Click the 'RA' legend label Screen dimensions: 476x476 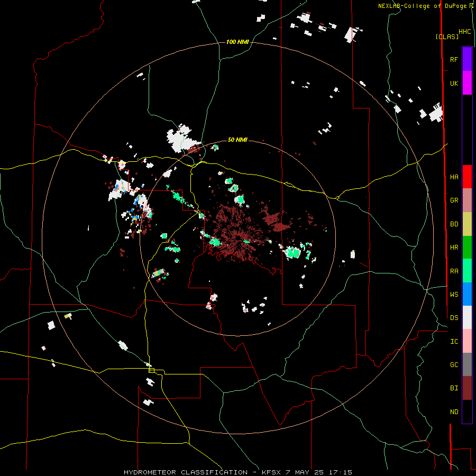tap(454, 271)
